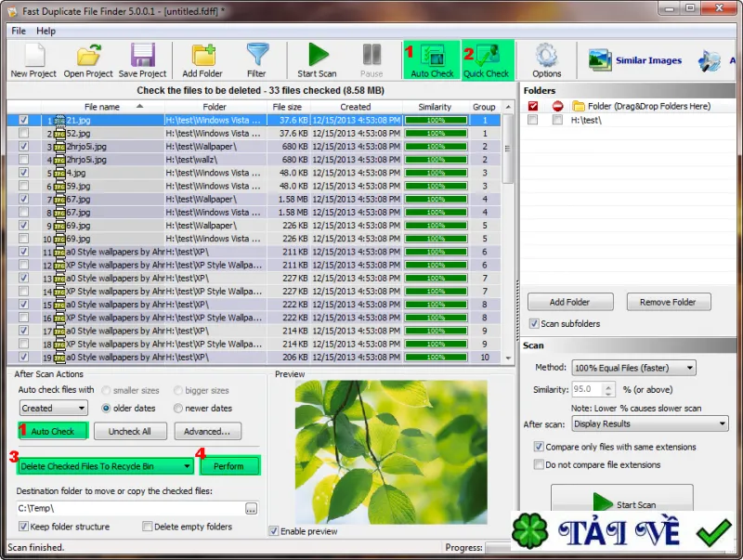Run Auto Check from the toolbar
Screen dimensions: 743x560
(x=430, y=58)
